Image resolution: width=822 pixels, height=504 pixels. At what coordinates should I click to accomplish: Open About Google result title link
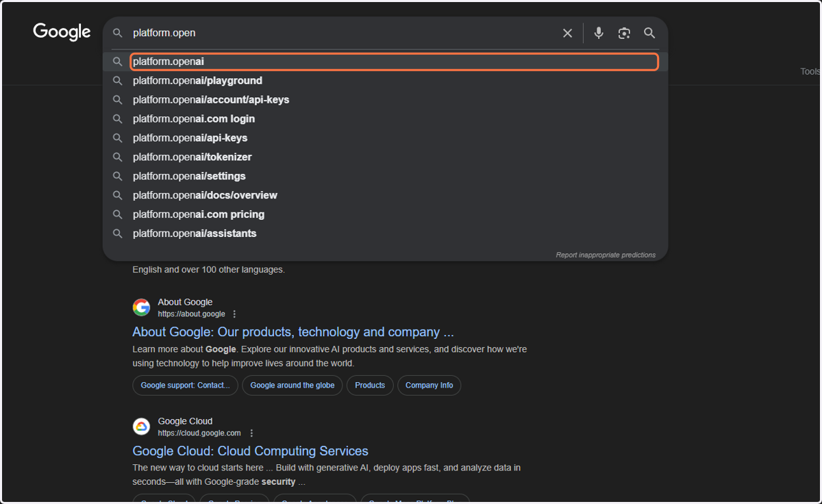[x=293, y=332]
